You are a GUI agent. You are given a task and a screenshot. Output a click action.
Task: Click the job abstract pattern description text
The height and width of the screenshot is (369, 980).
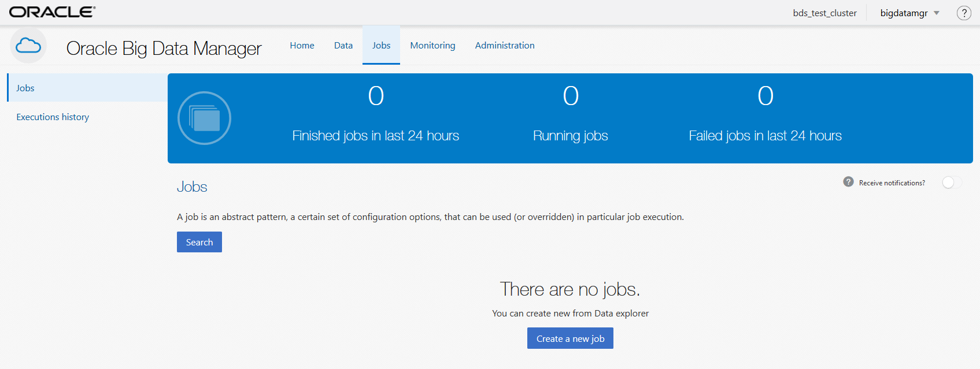430,217
